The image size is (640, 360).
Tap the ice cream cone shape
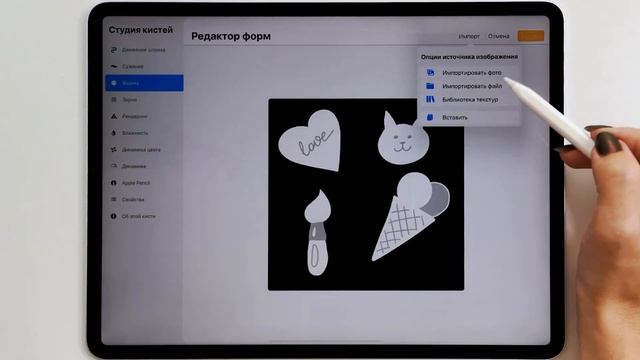(x=410, y=216)
